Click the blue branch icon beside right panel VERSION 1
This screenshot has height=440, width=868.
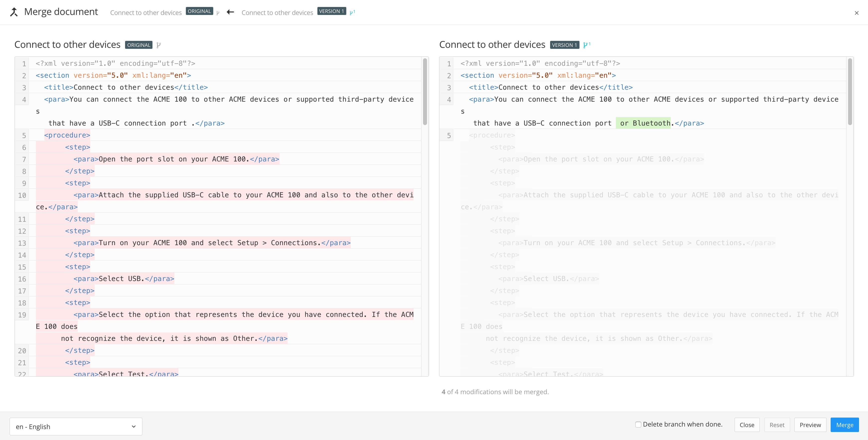(x=586, y=45)
